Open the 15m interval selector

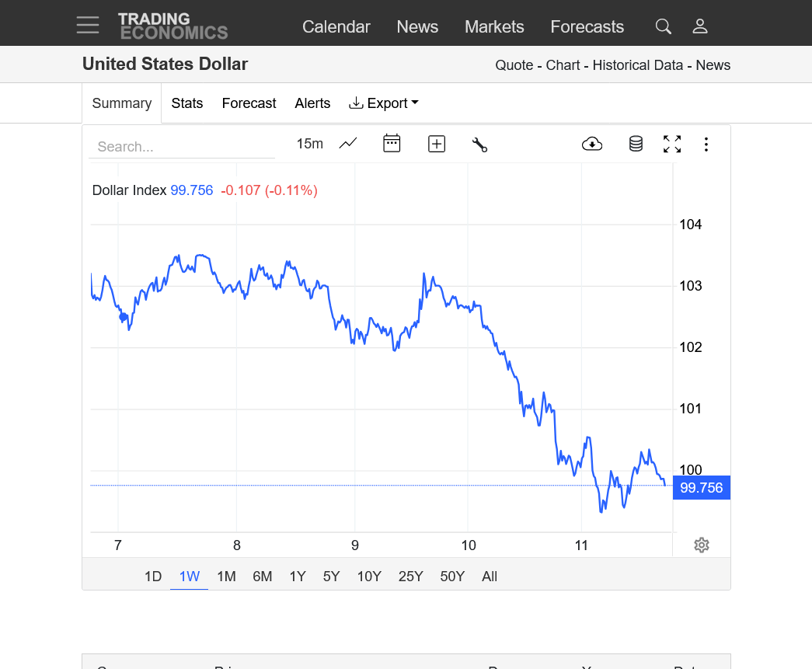tap(309, 144)
